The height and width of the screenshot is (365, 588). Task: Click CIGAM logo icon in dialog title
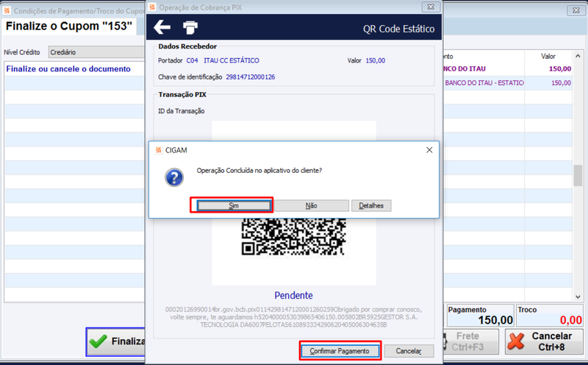[x=158, y=150]
